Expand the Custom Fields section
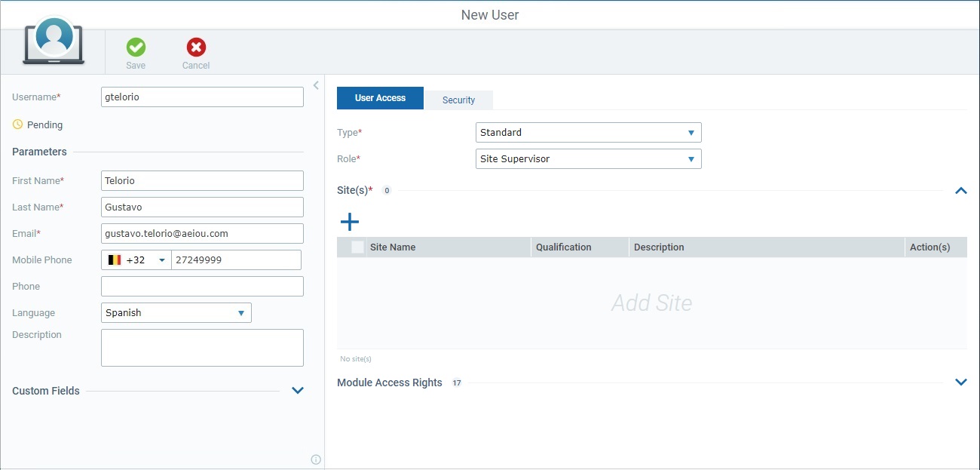This screenshot has height=470, width=980. [x=298, y=390]
